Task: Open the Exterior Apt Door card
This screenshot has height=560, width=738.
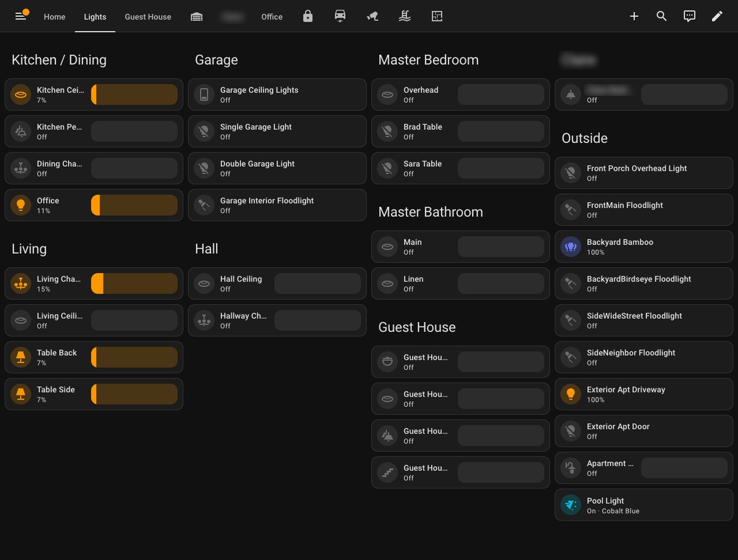Action: [x=644, y=431]
